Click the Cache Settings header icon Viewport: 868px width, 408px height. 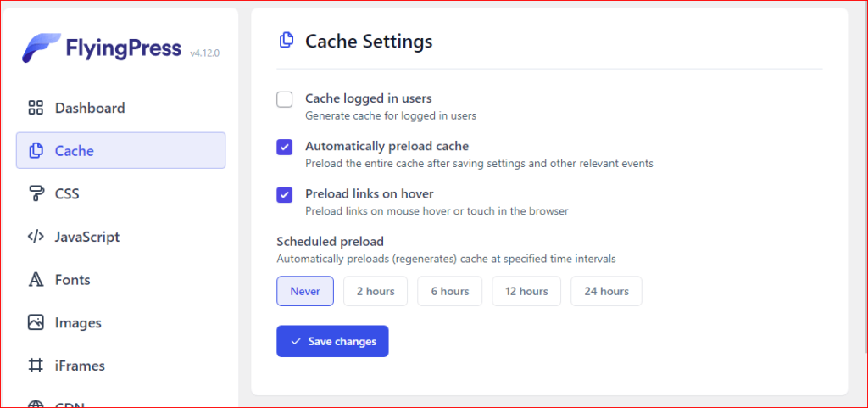coord(287,41)
